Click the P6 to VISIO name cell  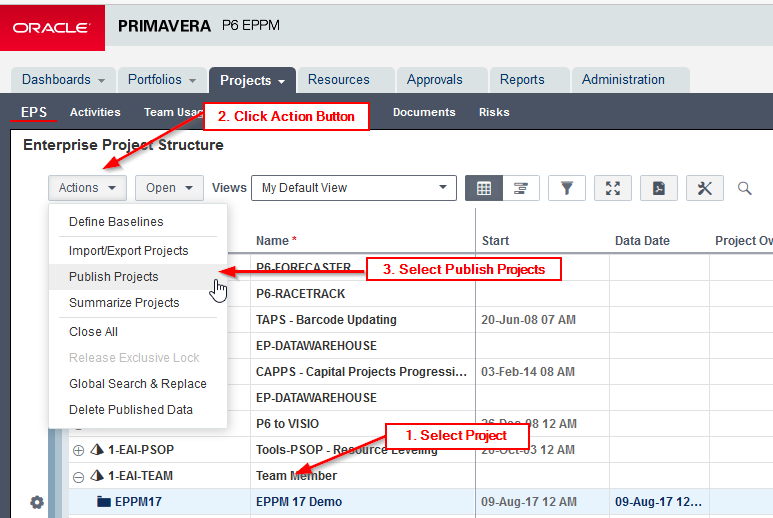[363, 424]
